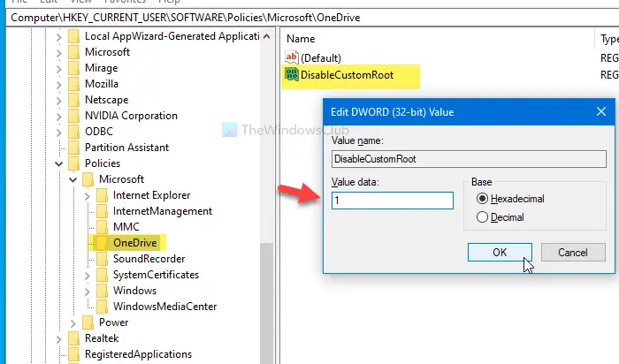
Task: Click the Mirage folder icon
Action: coord(73,68)
